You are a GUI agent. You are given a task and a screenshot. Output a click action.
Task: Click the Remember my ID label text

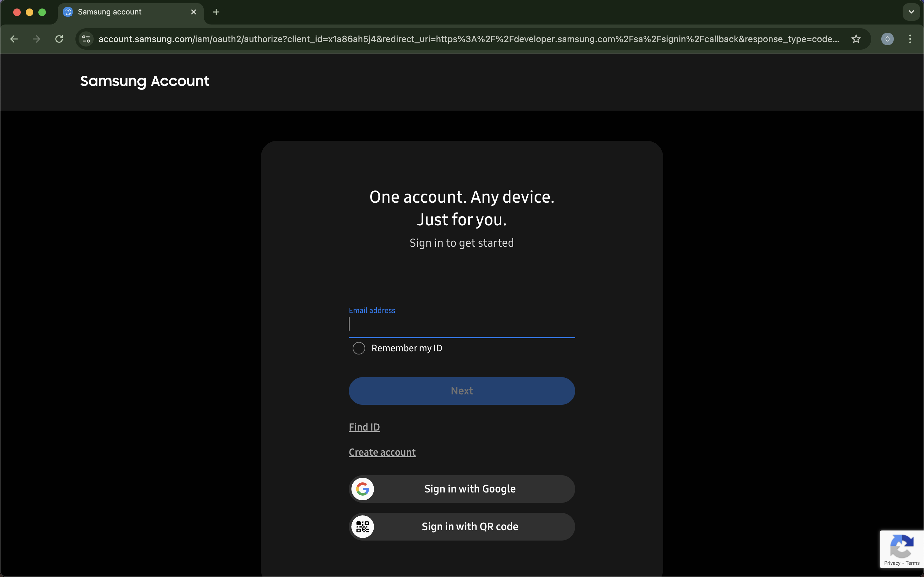click(407, 348)
